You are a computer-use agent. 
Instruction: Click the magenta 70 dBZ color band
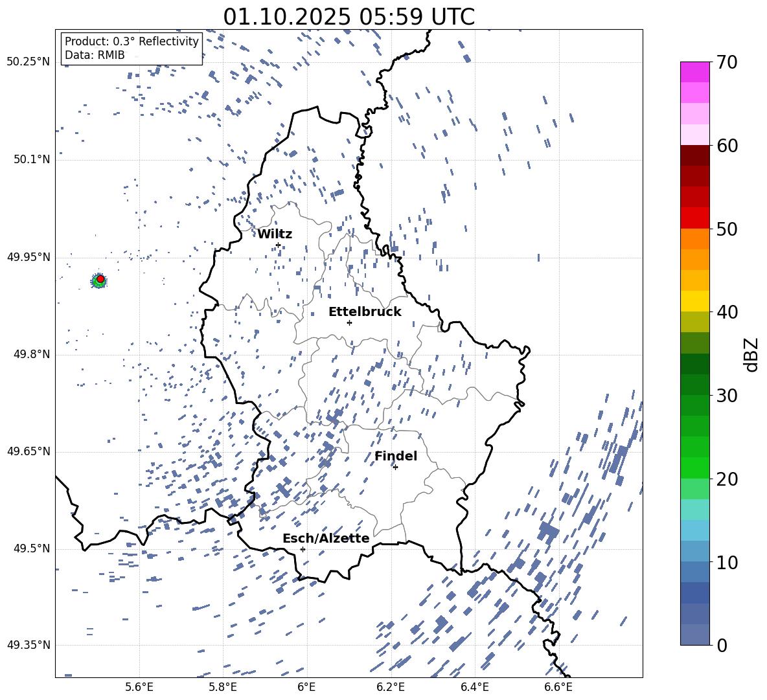click(694, 72)
